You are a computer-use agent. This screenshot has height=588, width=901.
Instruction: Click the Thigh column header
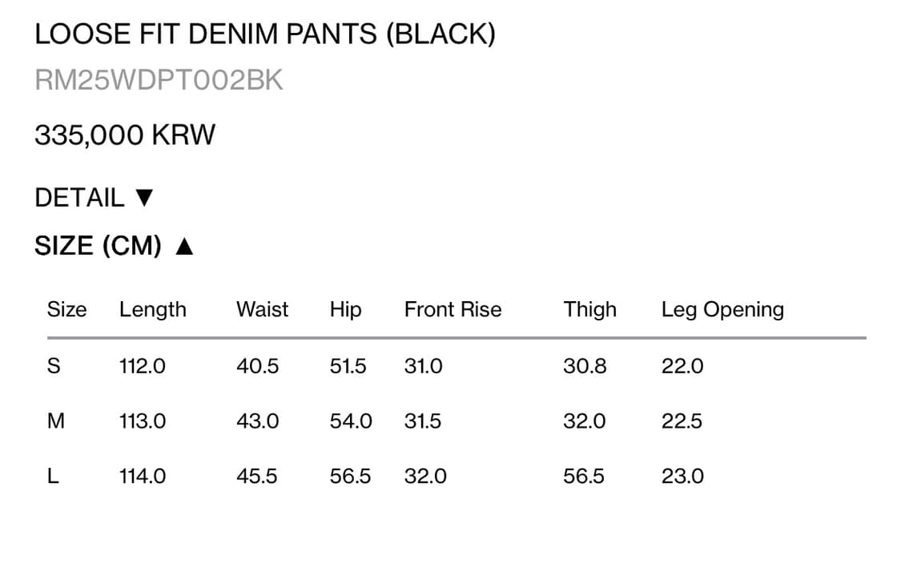[x=590, y=309]
